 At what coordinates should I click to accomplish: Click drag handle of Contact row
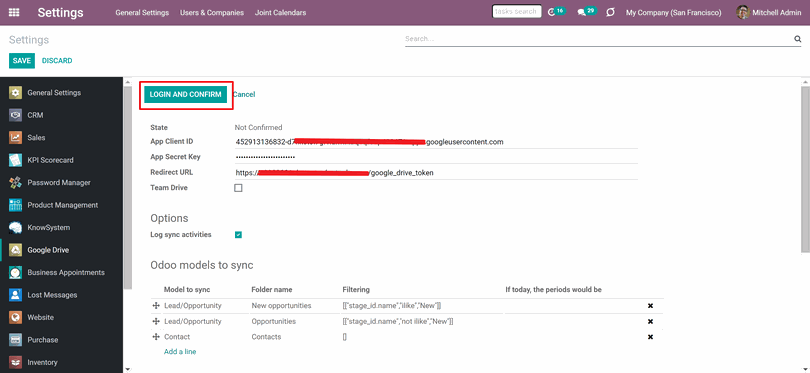pos(156,337)
